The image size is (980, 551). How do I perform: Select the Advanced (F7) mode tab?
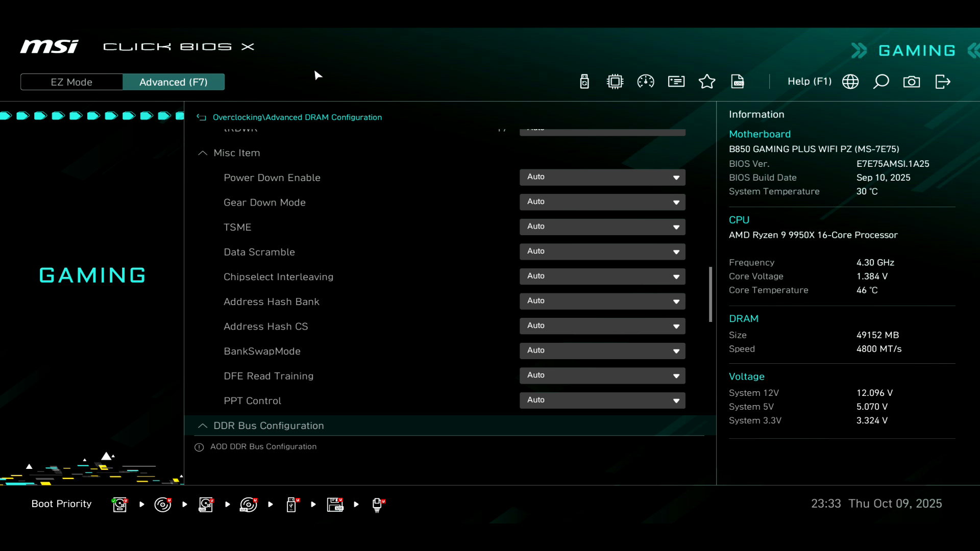click(174, 82)
